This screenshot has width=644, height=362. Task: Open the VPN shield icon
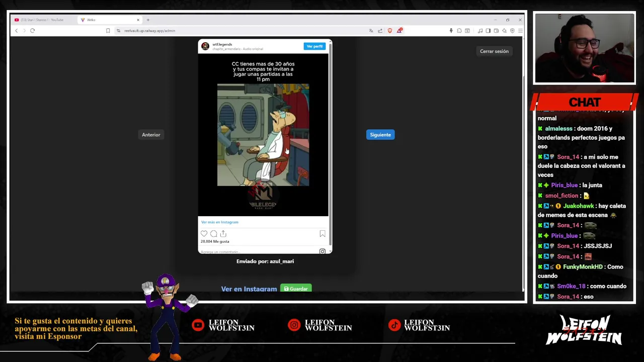point(512,31)
